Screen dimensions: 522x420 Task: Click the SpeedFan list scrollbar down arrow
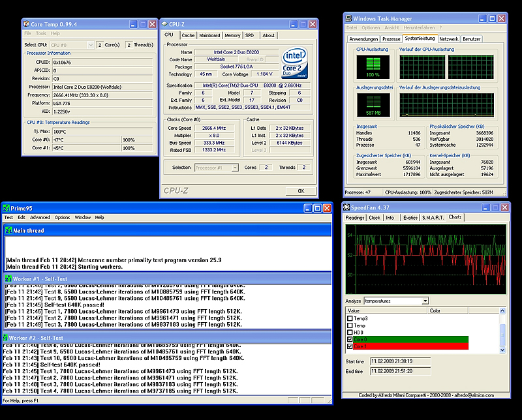click(x=502, y=350)
